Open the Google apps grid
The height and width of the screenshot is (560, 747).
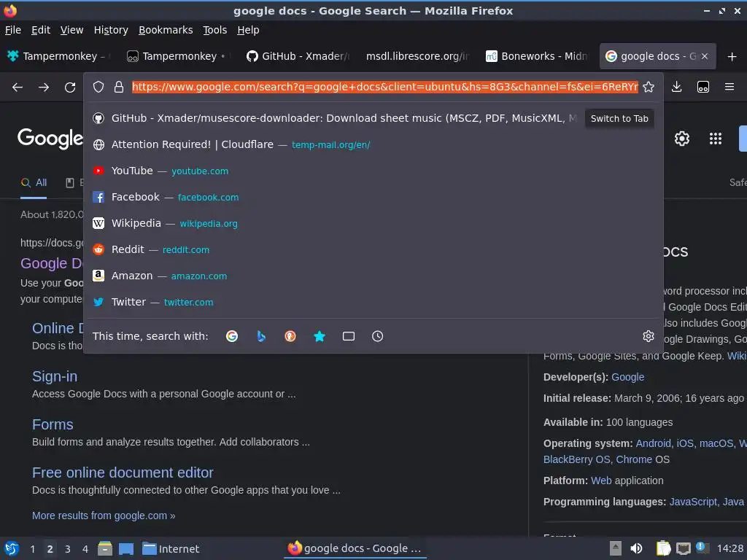[716, 139]
